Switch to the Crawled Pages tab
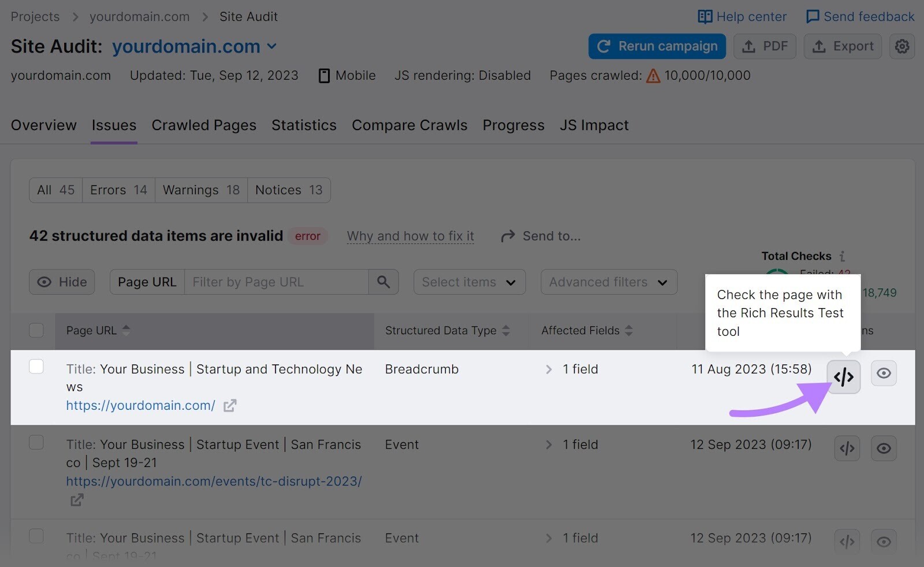 [x=204, y=125]
